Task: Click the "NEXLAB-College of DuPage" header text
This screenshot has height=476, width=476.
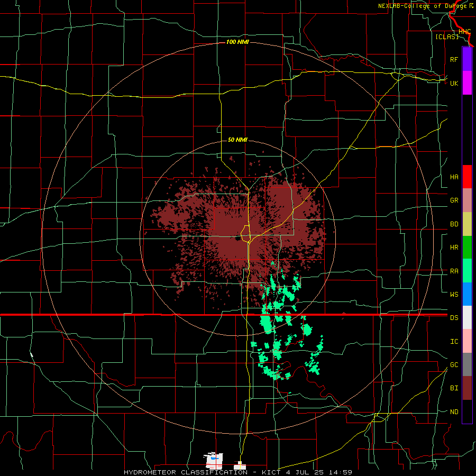Action: pos(422,6)
